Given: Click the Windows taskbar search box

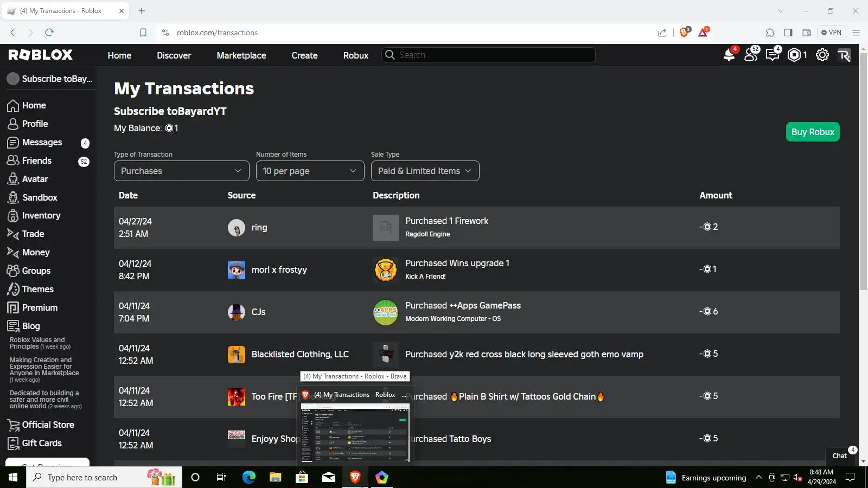Looking at the screenshot, I should [x=104, y=477].
